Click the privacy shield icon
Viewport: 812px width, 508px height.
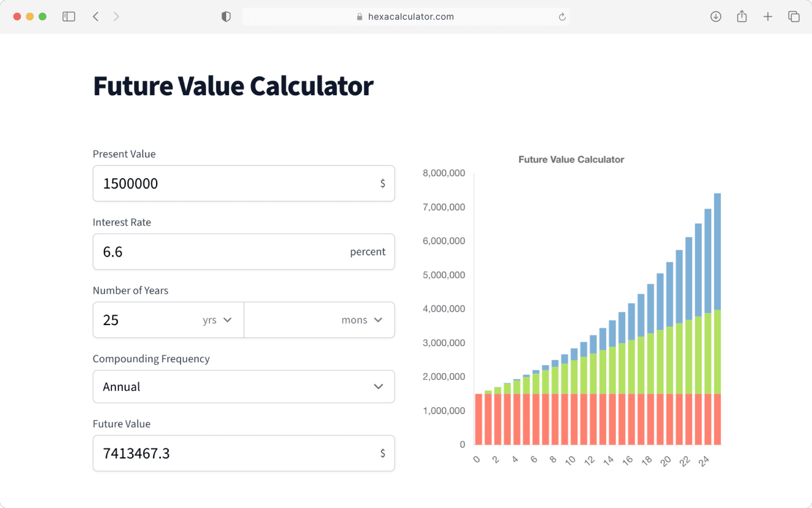pos(226,16)
